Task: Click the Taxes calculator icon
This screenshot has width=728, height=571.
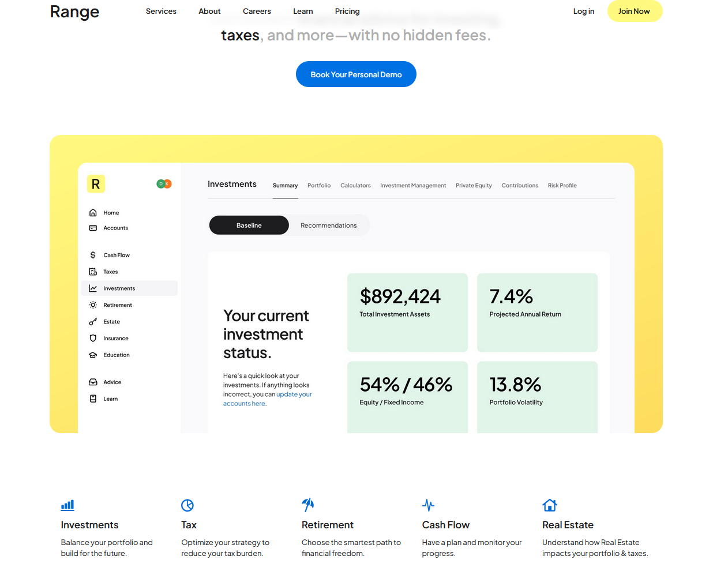Action: point(93,272)
